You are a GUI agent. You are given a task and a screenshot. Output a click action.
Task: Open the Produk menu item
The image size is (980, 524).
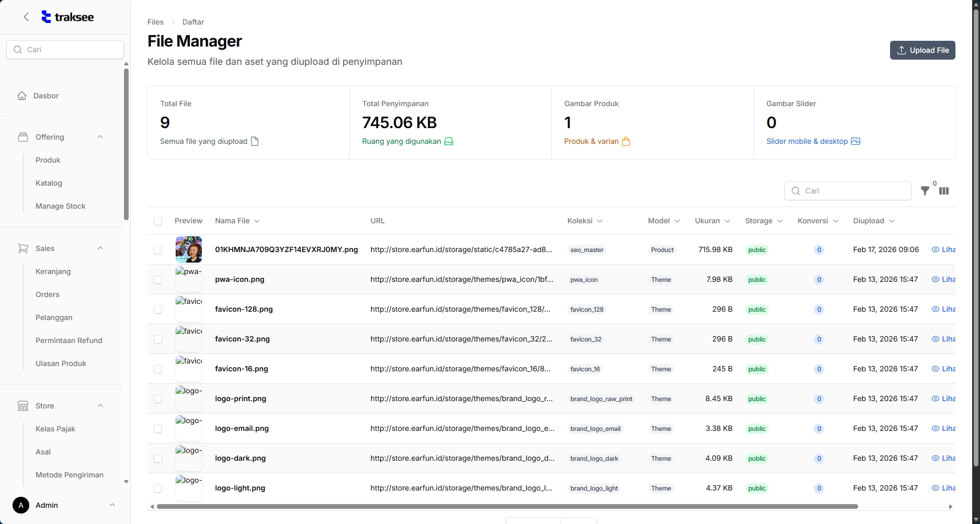pos(48,160)
